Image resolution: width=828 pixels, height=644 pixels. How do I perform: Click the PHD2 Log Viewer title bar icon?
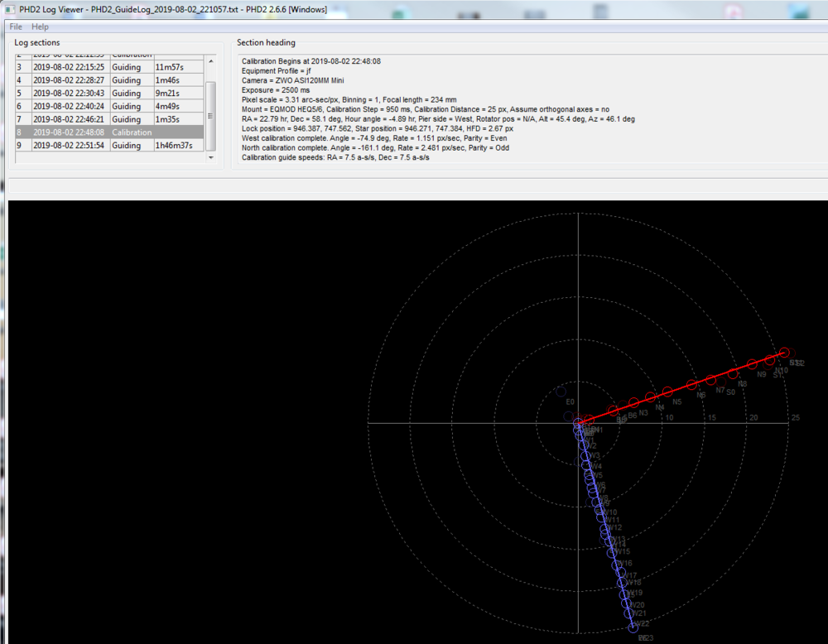coord(9,9)
